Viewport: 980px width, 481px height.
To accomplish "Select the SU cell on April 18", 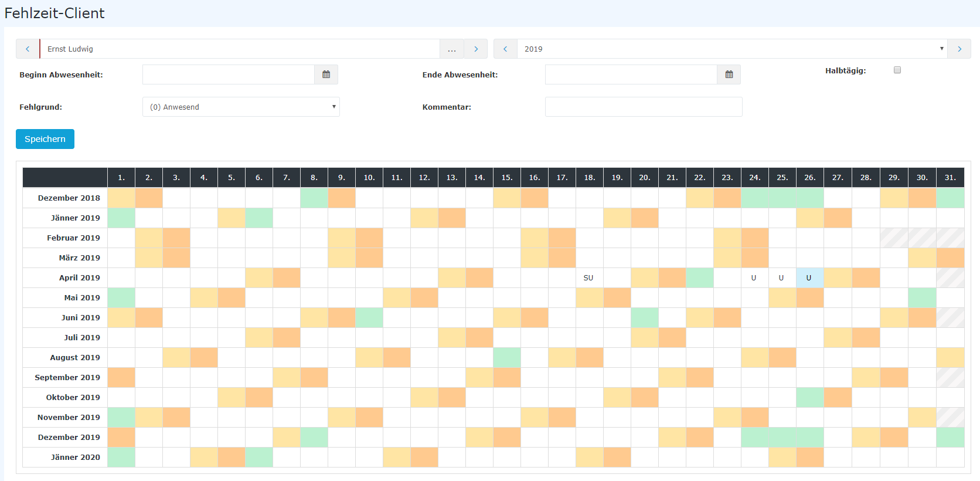I will click(589, 278).
